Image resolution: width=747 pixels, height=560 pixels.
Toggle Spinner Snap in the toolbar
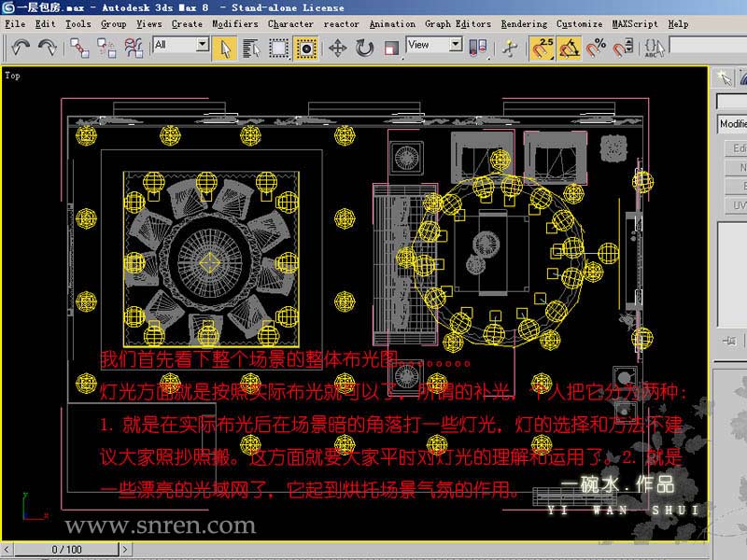tap(623, 49)
